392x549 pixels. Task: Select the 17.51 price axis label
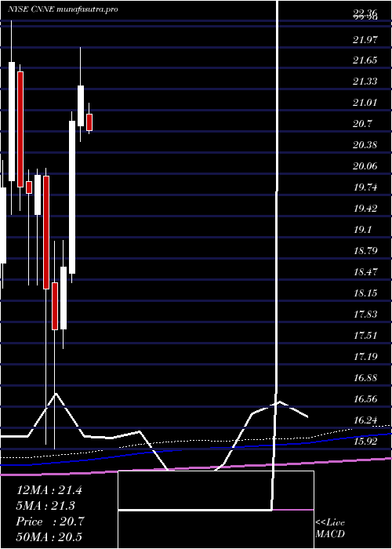(365, 335)
